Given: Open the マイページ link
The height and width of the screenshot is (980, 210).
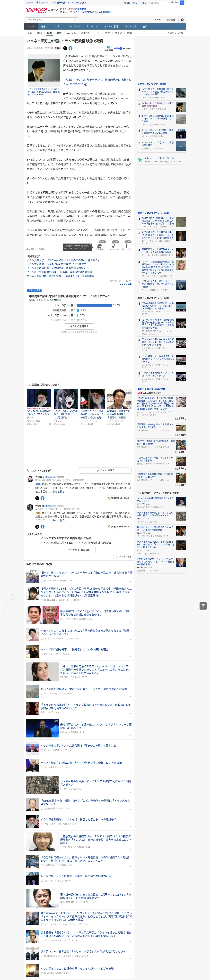Looking at the screenshot, I should [x=157, y=20].
